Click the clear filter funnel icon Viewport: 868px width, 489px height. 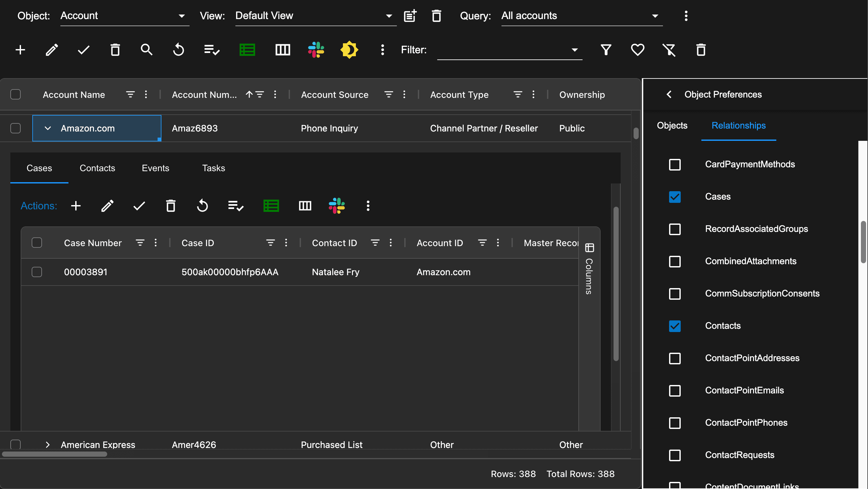[x=669, y=50]
